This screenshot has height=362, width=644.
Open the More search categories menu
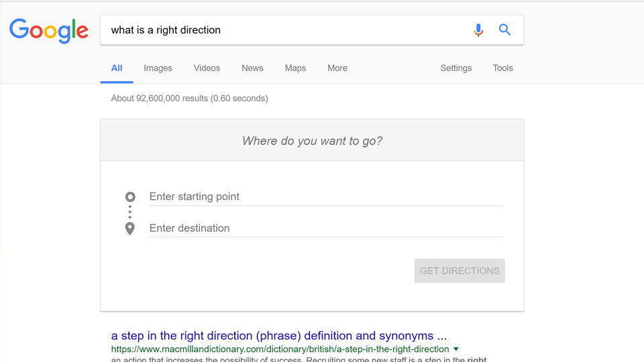[337, 68]
